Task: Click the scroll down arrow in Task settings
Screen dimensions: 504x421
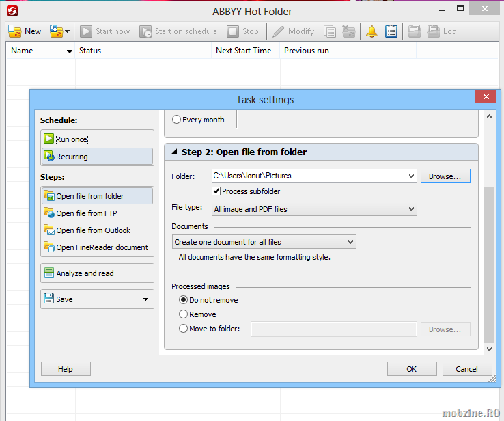Action: pos(489,349)
